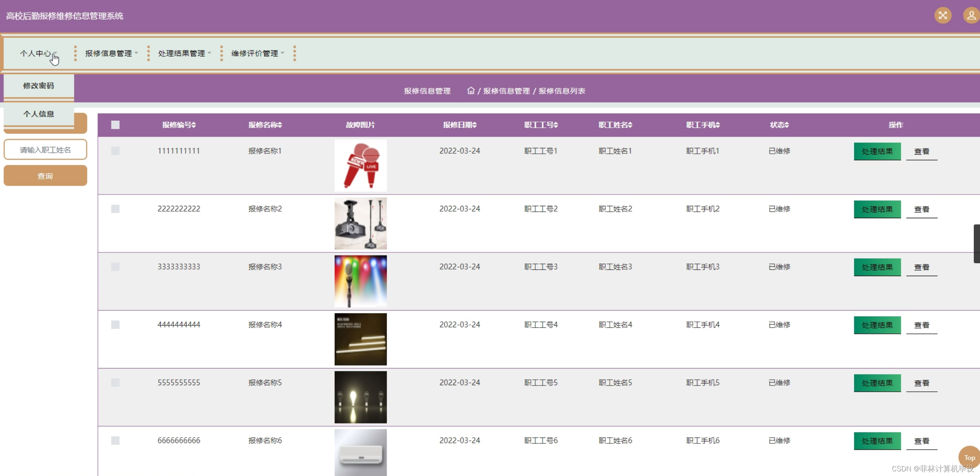Click the fullscreen toggle icon in header
Screen dimensions: 980x476
pyautogui.click(x=942, y=16)
